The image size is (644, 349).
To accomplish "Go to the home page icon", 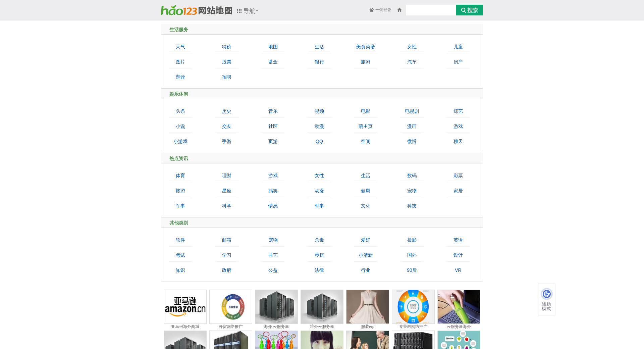I will (399, 10).
